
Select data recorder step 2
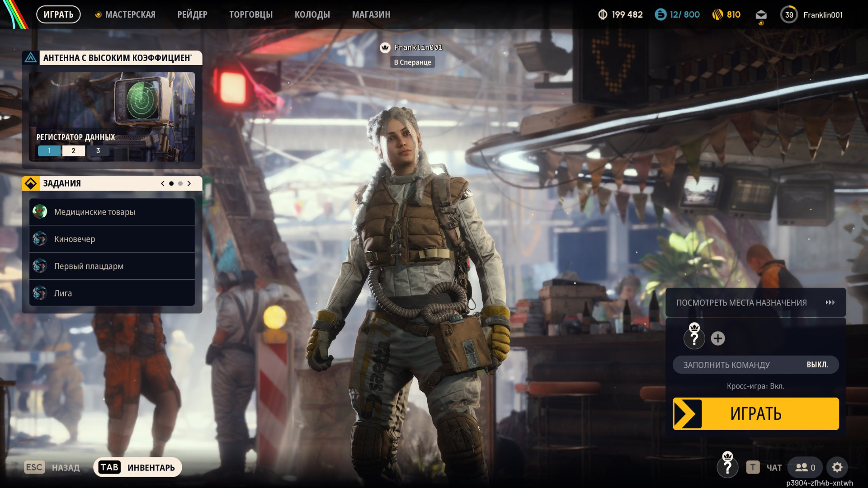(x=73, y=151)
